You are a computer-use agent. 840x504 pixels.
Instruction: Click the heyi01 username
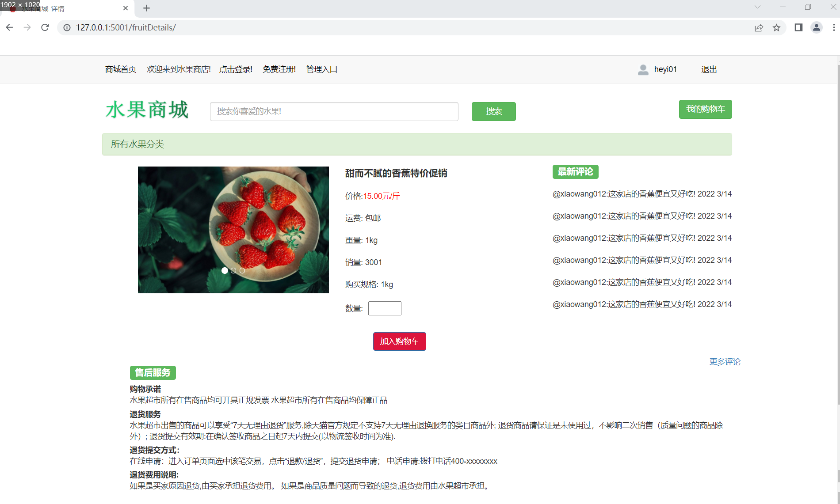coord(665,69)
